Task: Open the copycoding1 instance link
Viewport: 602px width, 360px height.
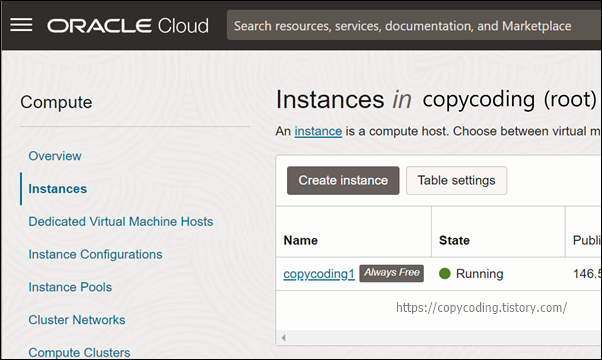Action: tap(319, 274)
